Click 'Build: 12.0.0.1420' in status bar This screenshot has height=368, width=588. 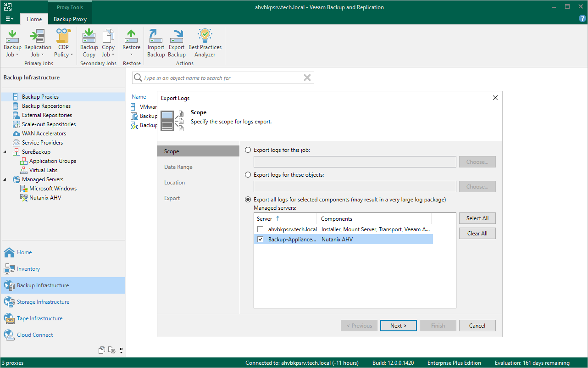coord(394,363)
